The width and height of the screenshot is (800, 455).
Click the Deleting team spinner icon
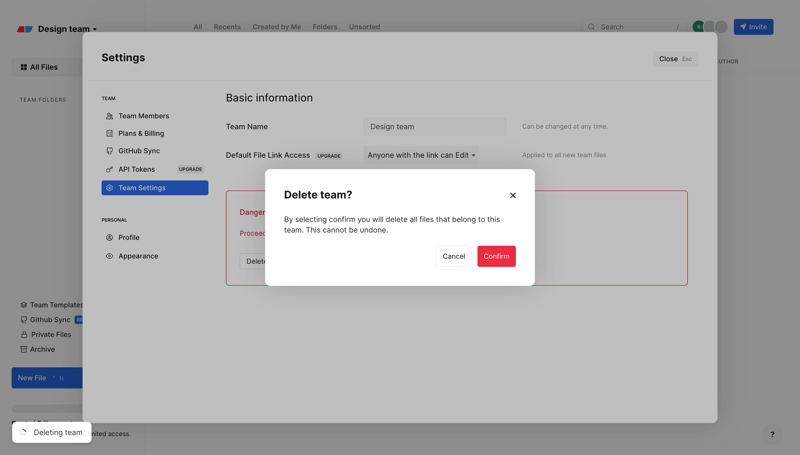coord(23,432)
